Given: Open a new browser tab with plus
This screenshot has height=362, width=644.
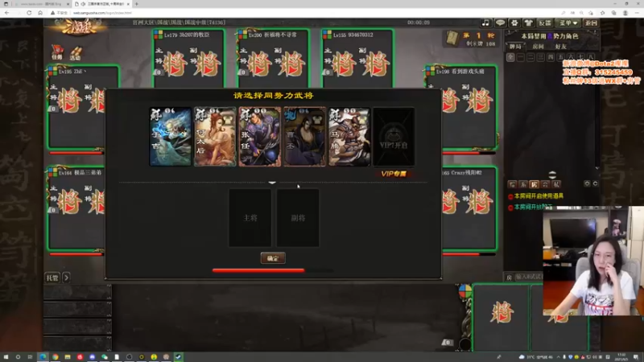Looking at the screenshot, I should [x=136, y=4].
